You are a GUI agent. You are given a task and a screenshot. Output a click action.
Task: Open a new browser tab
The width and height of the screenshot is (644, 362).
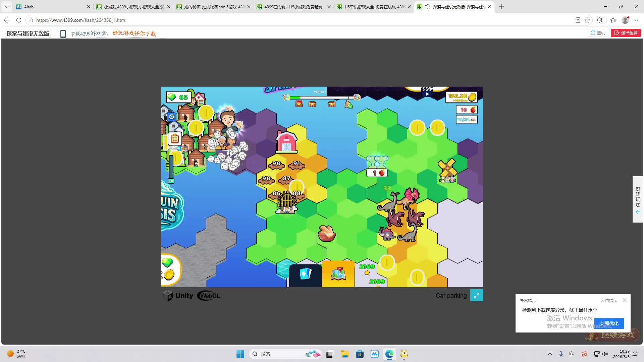(501, 7)
